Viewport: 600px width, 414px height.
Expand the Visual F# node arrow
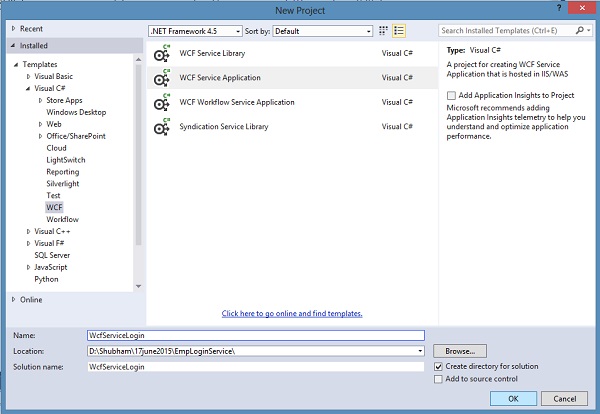click(28, 243)
